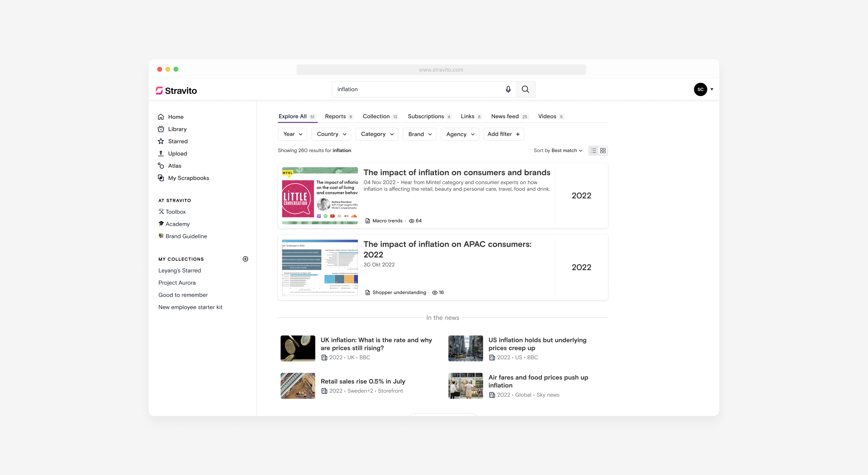Screen dimensions: 868x475
Task: Click document icon beside Macro trends
Action: coord(368,221)
